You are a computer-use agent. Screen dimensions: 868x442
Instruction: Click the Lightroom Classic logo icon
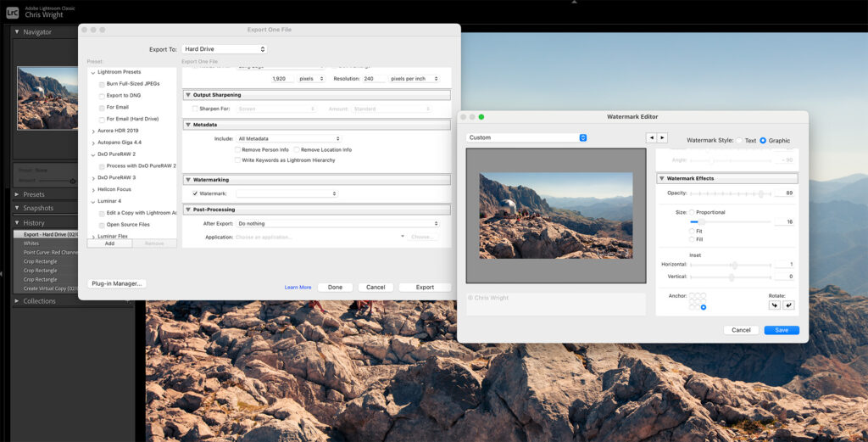pos(12,13)
